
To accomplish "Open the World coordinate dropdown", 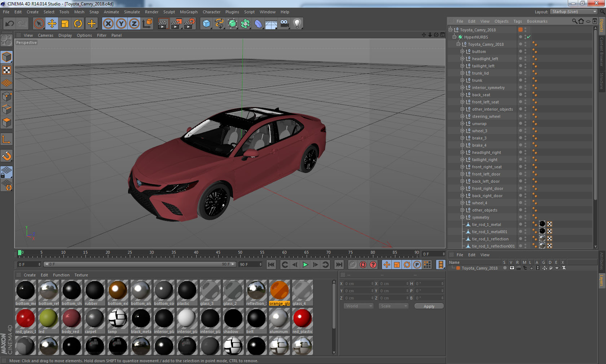I will pyautogui.click(x=359, y=306).
